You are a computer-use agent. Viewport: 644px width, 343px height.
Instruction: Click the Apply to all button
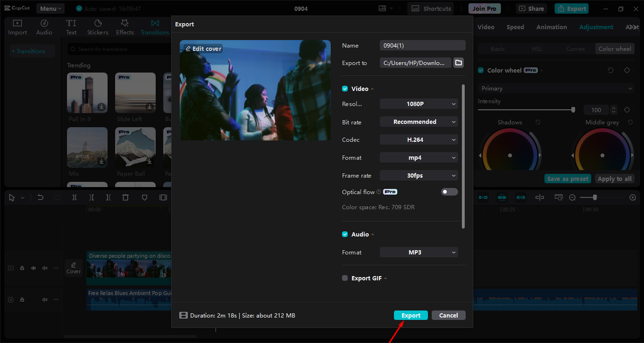coord(614,179)
